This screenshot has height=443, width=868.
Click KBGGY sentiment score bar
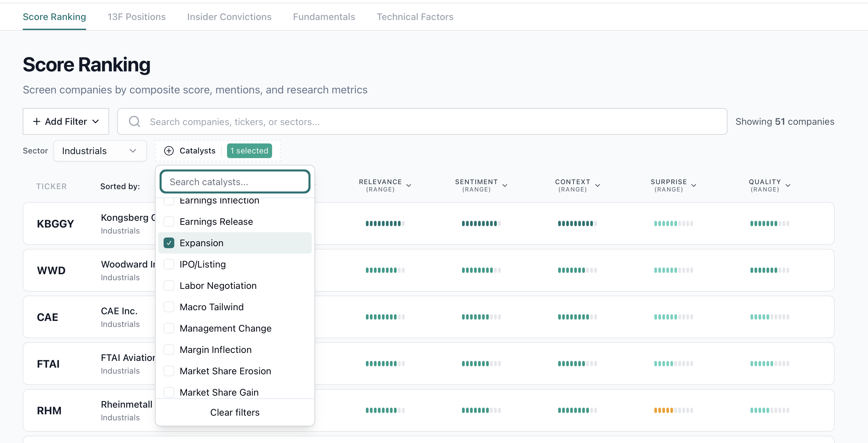481,224
